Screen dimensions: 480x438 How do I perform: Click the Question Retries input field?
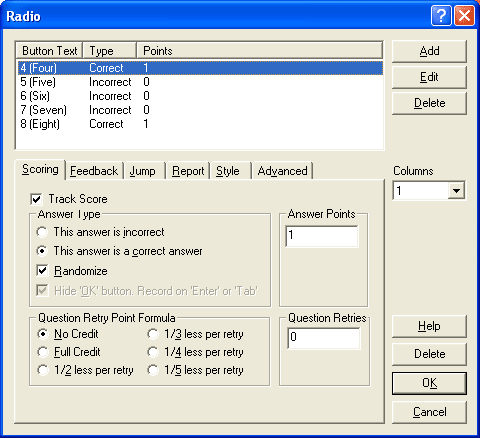(x=324, y=338)
